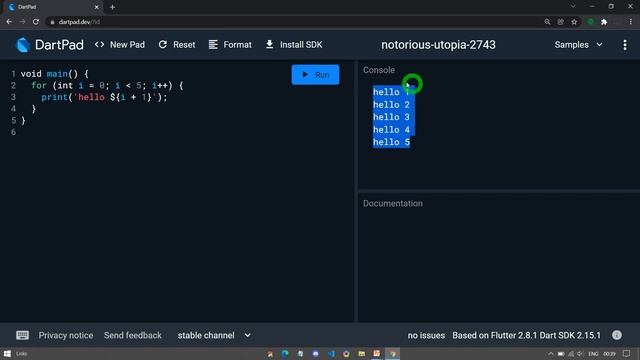Viewport: 640px width, 360px height.
Task: Open Discord from the taskbar
Action: tap(316, 353)
